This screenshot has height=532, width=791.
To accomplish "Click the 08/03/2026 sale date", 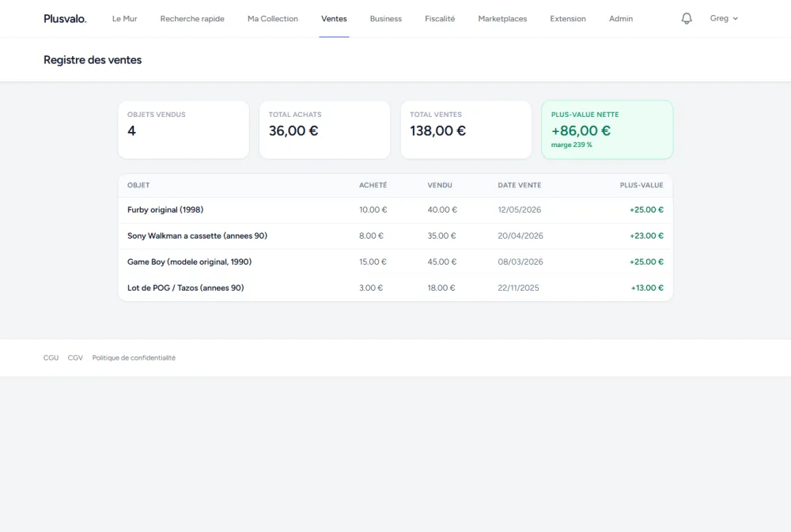I will coord(520,262).
